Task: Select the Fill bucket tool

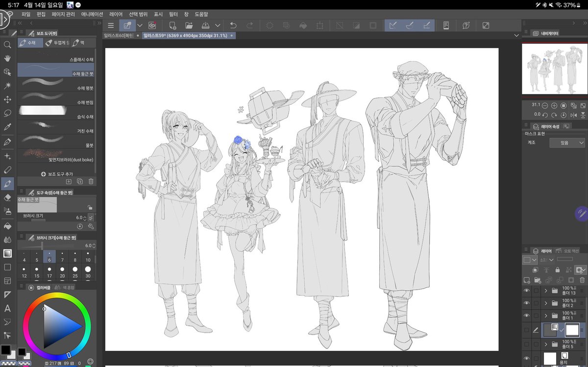Action: [7, 226]
